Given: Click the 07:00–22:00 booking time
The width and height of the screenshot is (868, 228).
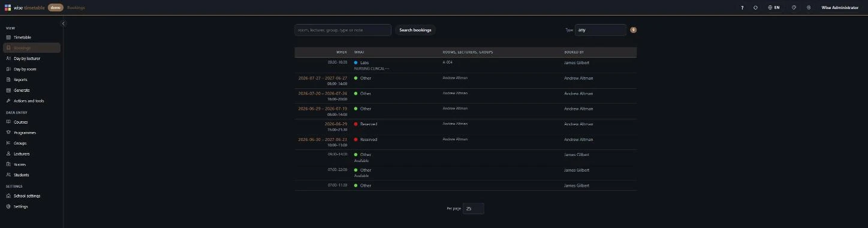Looking at the screenshot, I should point(337,170).
